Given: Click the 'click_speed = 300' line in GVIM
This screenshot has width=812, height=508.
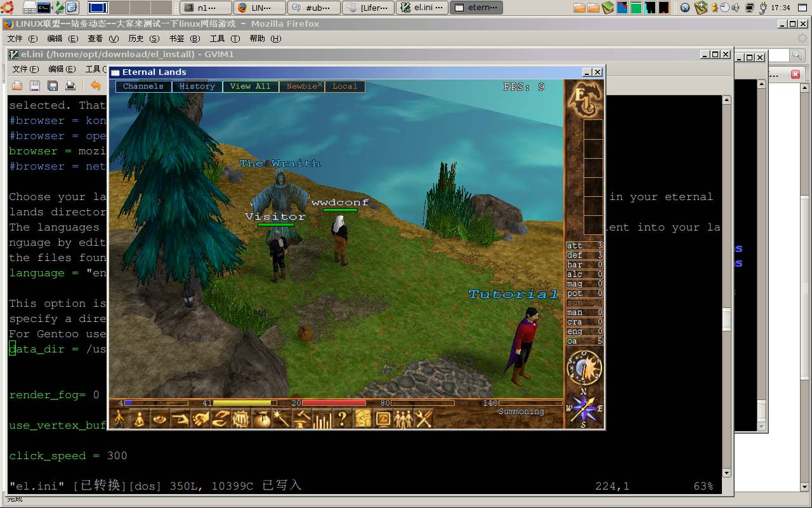Looking at the screenshot, I should pos(68,456).
